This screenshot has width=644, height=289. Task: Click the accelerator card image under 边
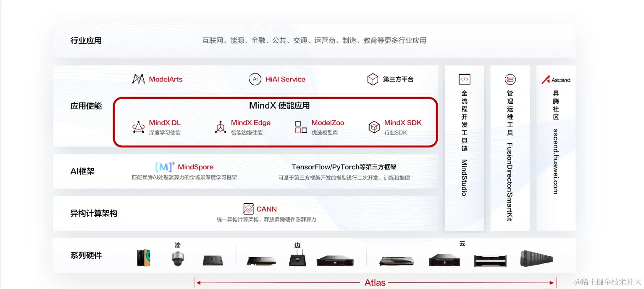(x=261, y=261)
